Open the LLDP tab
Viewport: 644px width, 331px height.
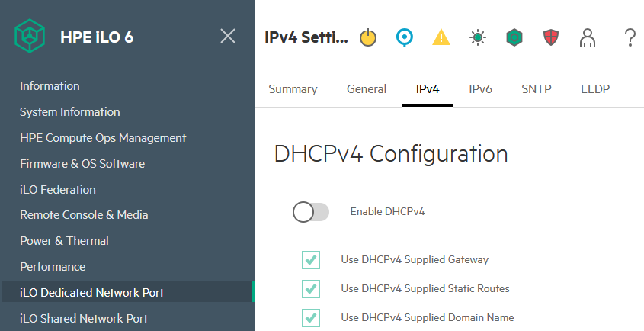[595, 89]
